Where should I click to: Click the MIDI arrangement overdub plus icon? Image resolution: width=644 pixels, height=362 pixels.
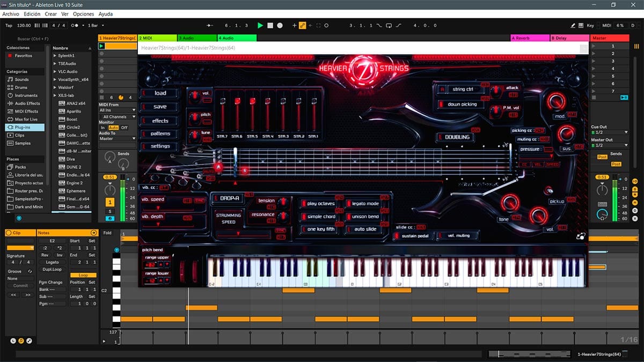coord(294,25)
